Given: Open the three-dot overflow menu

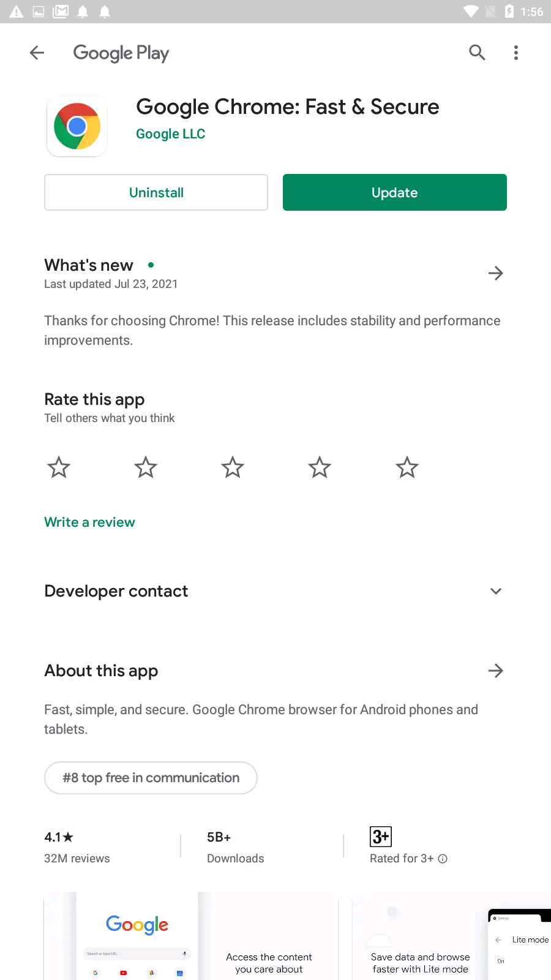Looking at the screenshot, I should pyautogui.click(x=516, y=53).
